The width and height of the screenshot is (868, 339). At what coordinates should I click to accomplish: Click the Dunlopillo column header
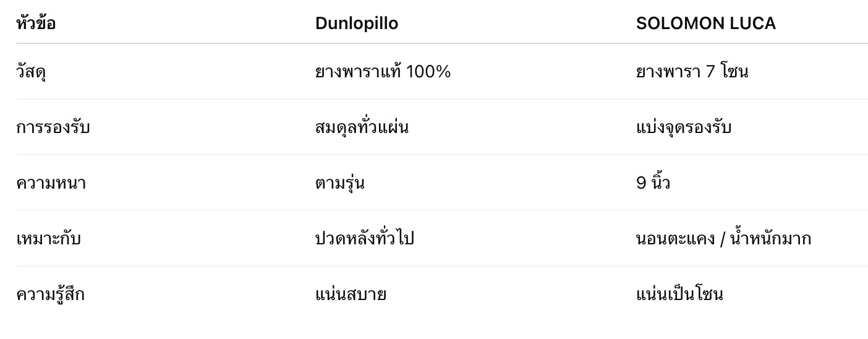(x=356, y=24)
